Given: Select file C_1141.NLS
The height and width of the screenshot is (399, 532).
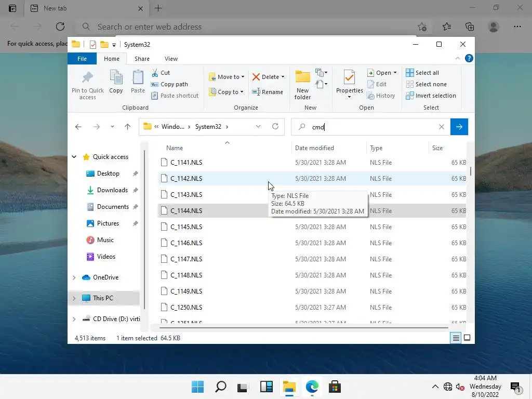Looking at the screenshot, I should click(x=187, y=163).
